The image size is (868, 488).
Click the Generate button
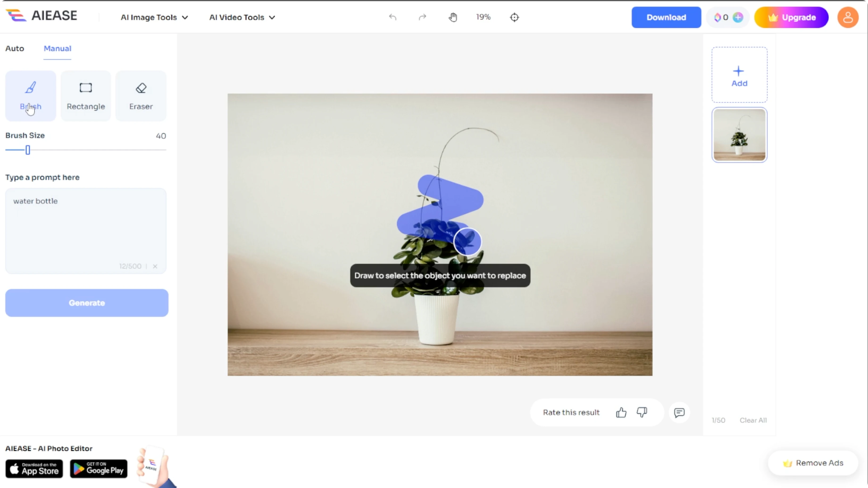(87, 303)
